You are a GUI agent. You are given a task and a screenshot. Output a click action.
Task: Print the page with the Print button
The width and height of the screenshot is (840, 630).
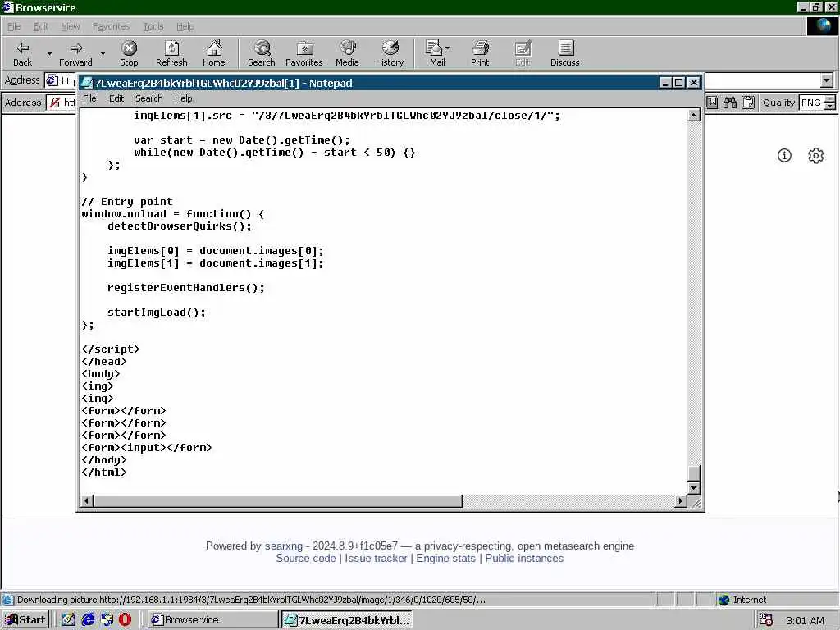point(480,53)
